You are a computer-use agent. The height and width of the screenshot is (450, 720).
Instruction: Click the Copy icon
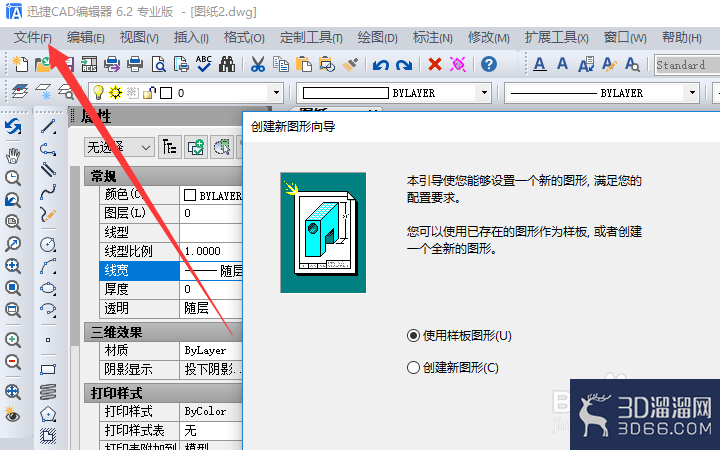point(281,64)
